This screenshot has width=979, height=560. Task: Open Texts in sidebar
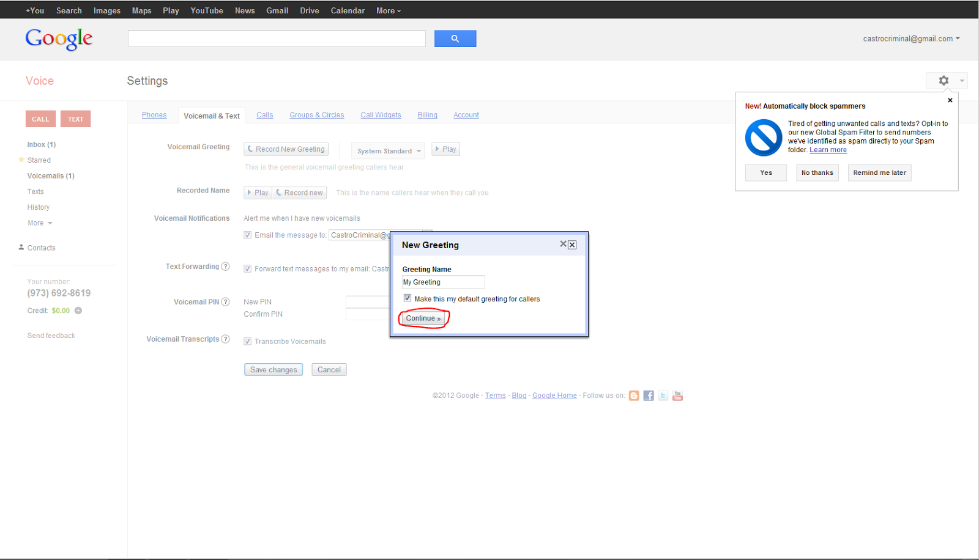pyautogui.click(x=35, y=191)
